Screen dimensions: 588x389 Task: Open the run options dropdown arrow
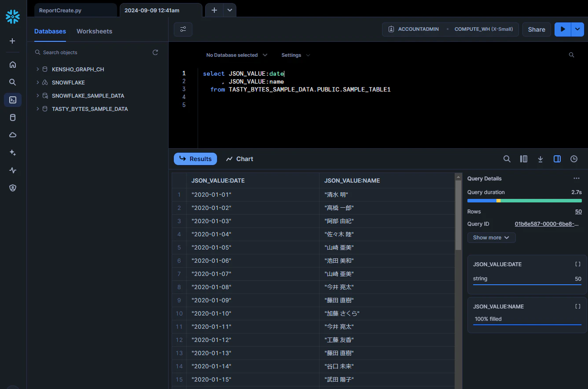click(577, 29)
